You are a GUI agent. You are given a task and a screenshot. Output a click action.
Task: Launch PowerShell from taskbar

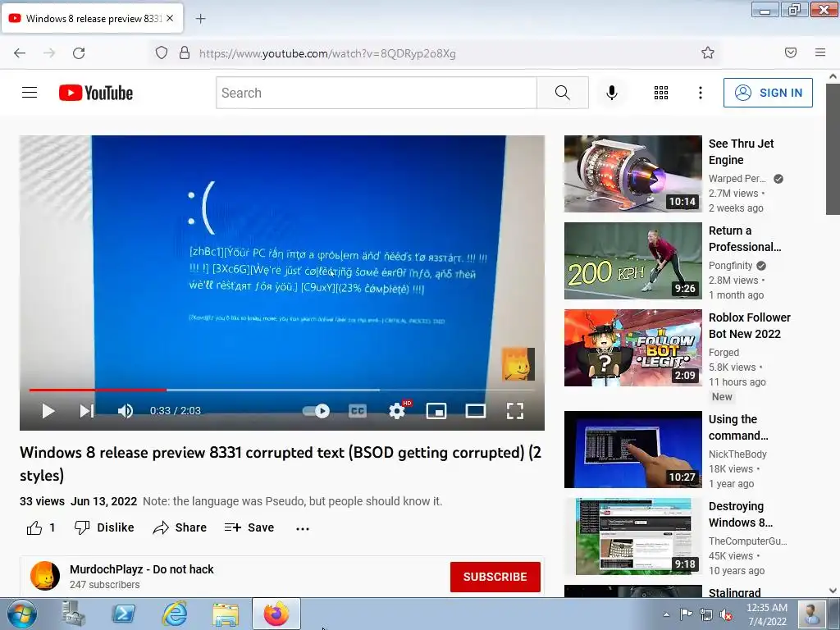click(123, 614)
